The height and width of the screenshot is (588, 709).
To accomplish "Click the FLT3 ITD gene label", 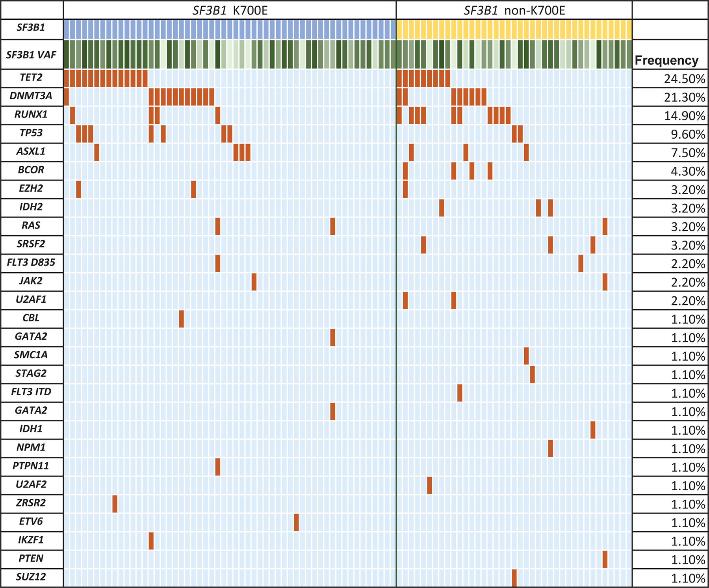I will (31, 392).
